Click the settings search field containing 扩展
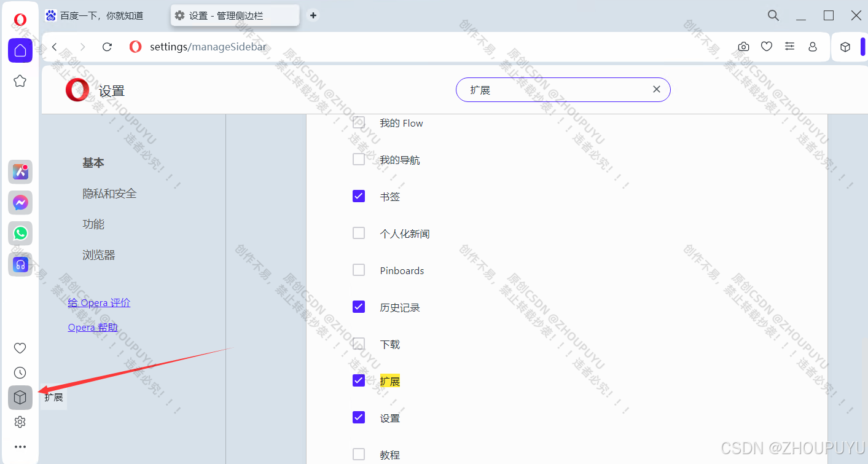The height and width of the screenshot is (464, 868). 563,90
